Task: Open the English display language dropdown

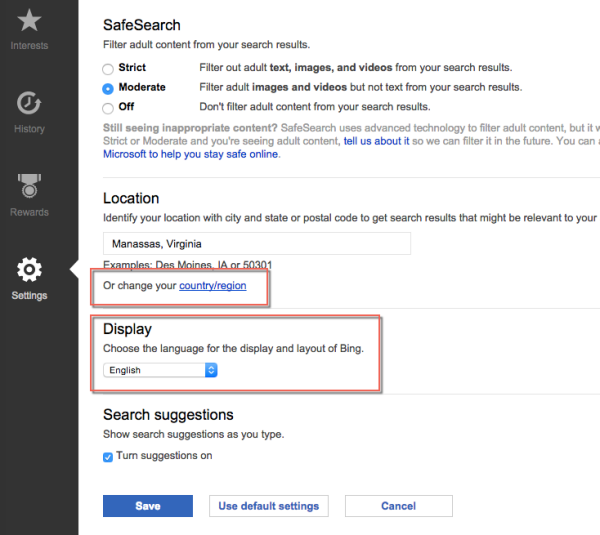Action: (160, 370)
